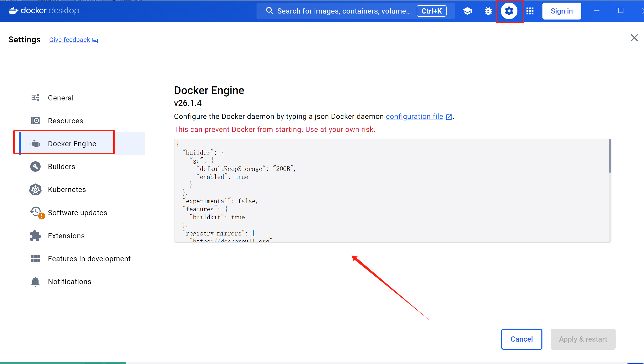Click the Sign in button
This screenshot has width=644, height=364.
(562, 11)
